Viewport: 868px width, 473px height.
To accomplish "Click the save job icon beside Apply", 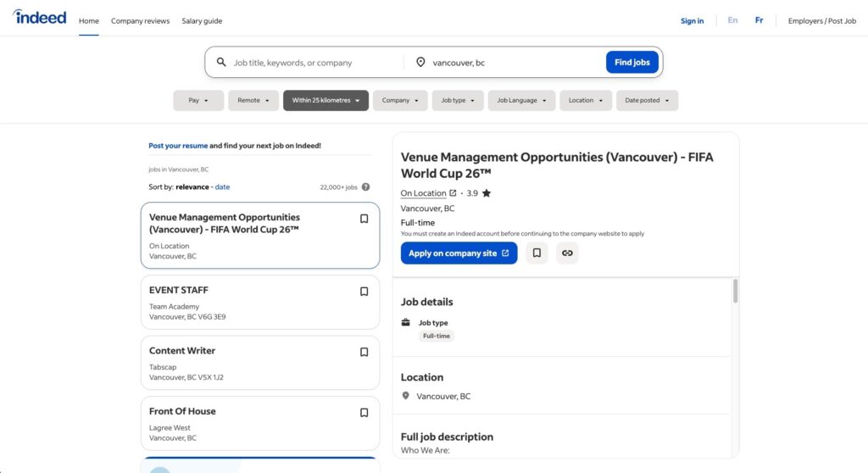I will point(537,253).
